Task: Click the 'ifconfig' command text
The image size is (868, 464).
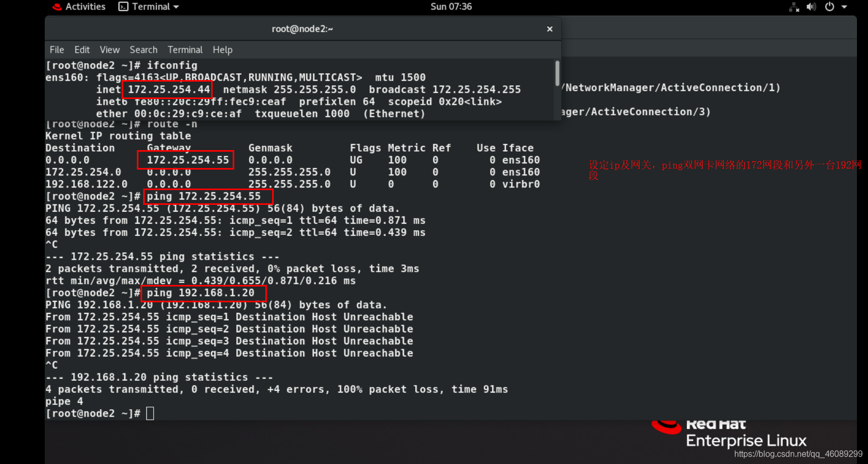Action: click(172, 65)
